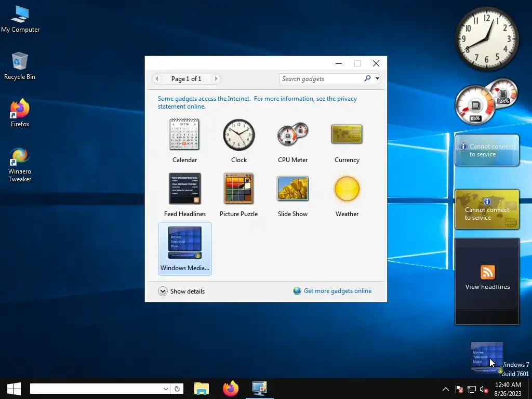Show hidden system tray icons
Viewport: 532px width, 399px height.
point(445,389)
